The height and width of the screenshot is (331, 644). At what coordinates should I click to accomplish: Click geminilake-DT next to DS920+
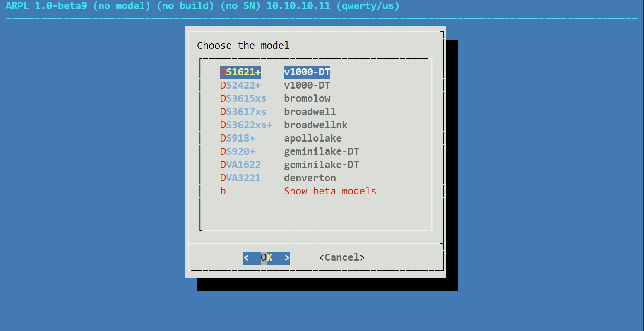(322, 151)
